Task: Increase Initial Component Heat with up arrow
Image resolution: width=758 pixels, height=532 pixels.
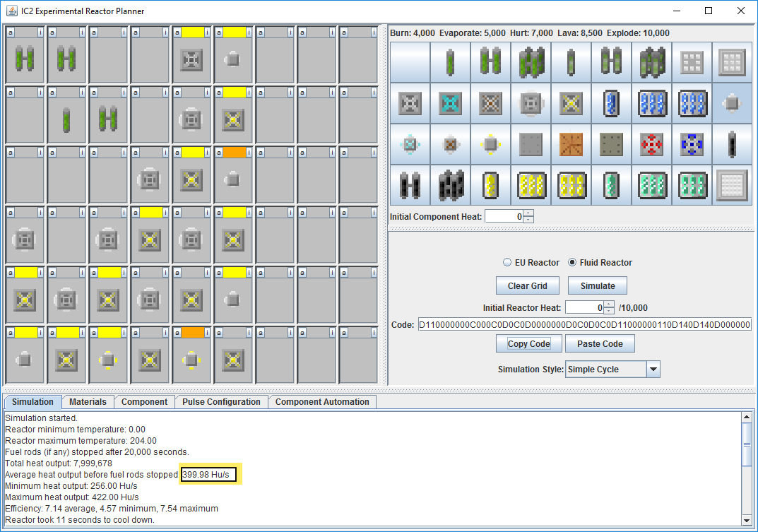Action: point(528,213)
